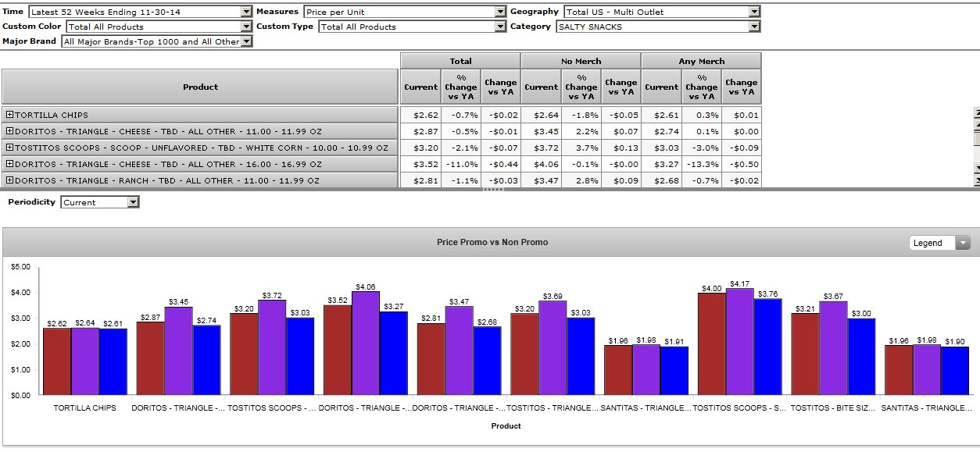Expand the Doritos Triangle Ranch row
Screen dimensions: 980x452
pyautogui.click(x=10, y=180)
